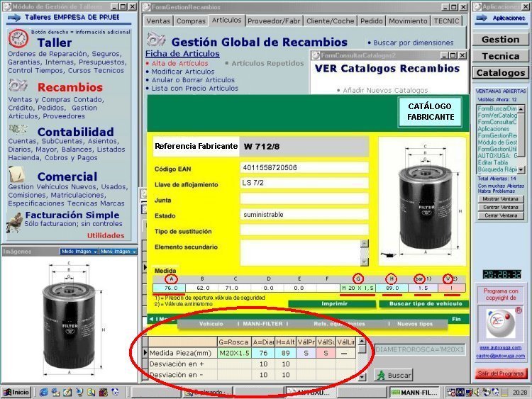This screenshot has height=399, width=532.
Task: Click Elemento secundario scroll-up arrow
Action: [x=365, y=243]
